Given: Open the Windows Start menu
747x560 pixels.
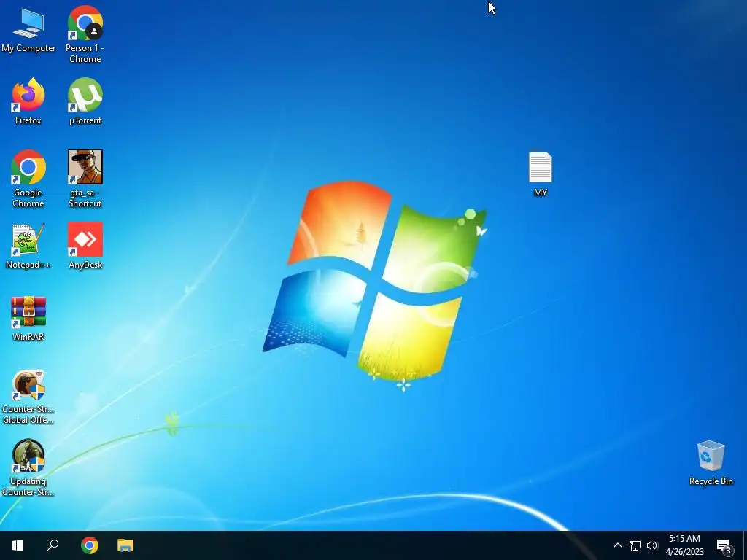Looking at the screenshot, I should (18, 545).
